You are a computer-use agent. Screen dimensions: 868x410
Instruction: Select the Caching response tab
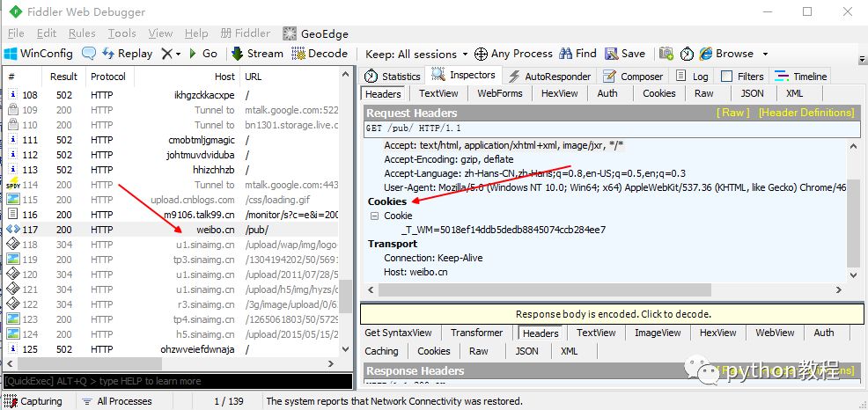(x=381, y=351)
